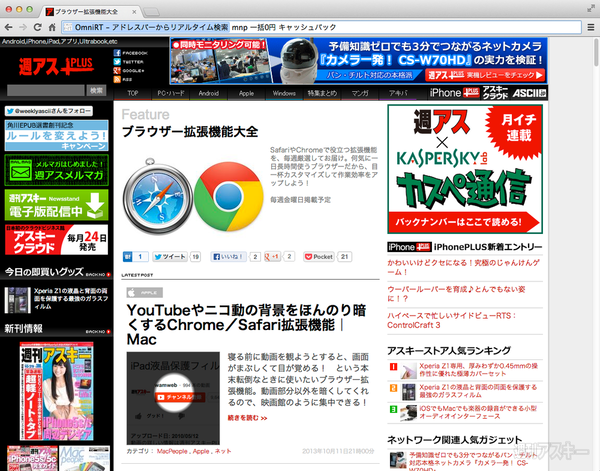The image size is (600, 471).
Task: Open the YouTubeやニコ動 article headline
Action: (246, 324)
